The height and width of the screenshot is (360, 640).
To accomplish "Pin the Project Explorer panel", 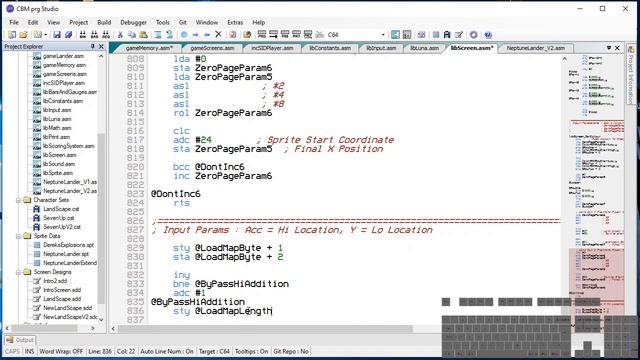I will (93, 47).
